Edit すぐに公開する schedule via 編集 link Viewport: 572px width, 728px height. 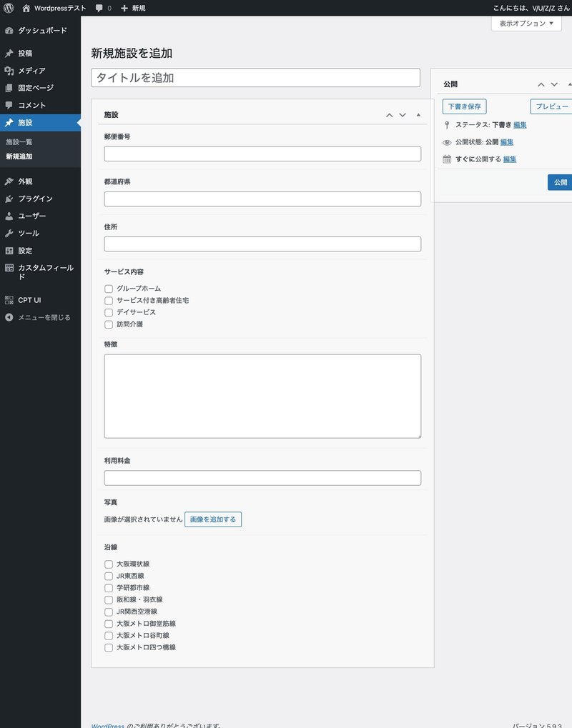click(x=510, y=159)
